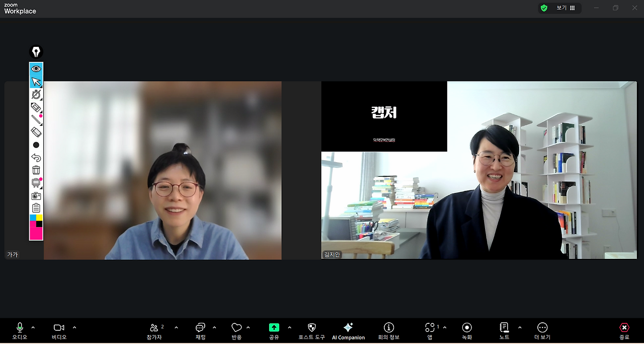Click the green encryption shield icon
The width and height of the screenshot is (644, 344).
pos(544,8)
